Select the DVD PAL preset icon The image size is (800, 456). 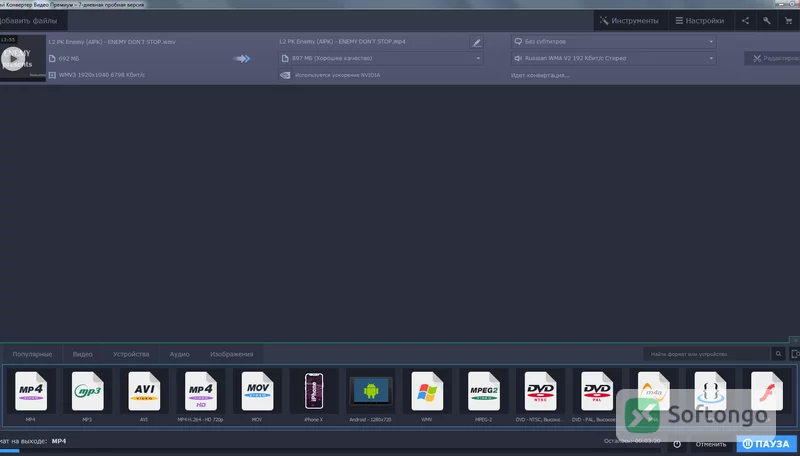[597, 391]
